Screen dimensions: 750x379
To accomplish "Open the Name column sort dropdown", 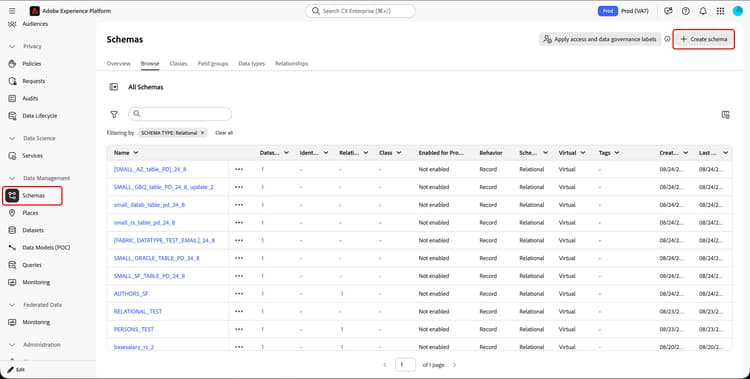I will [136, 153].
